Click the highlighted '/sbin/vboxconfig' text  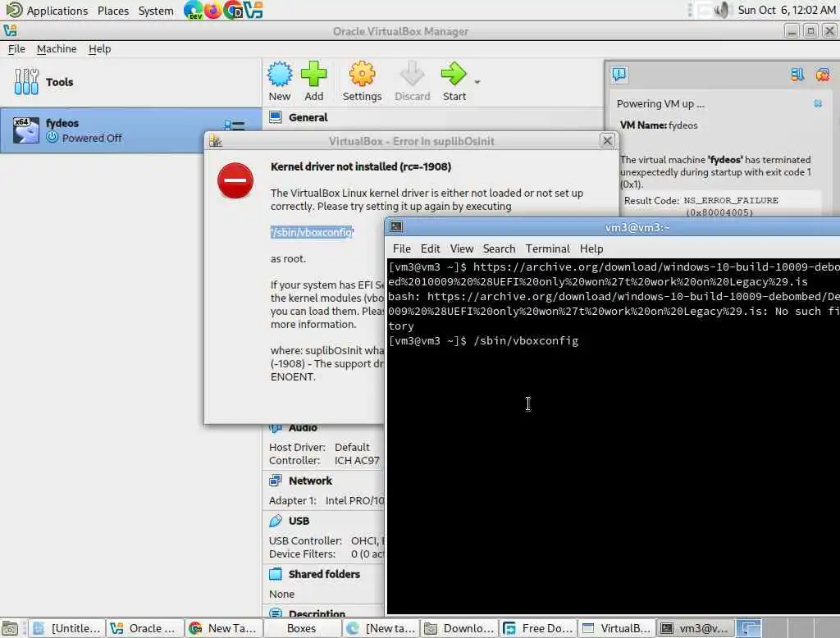(312, 232)
